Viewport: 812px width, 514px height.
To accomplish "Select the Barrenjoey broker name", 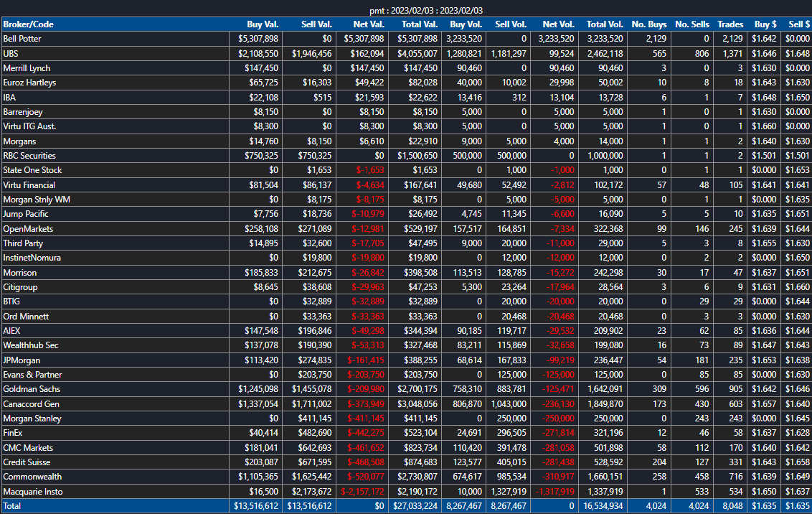I will click(x=23, y=112).
